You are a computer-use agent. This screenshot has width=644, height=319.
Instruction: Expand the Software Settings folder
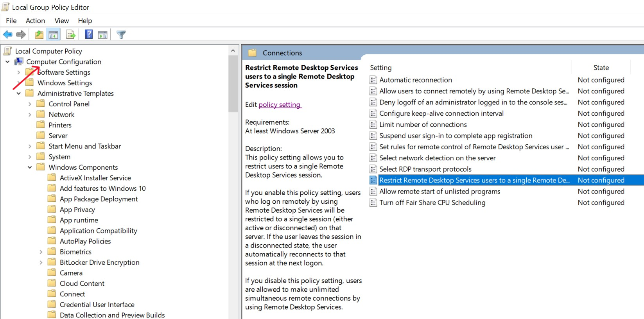click(x=18, y=72)
